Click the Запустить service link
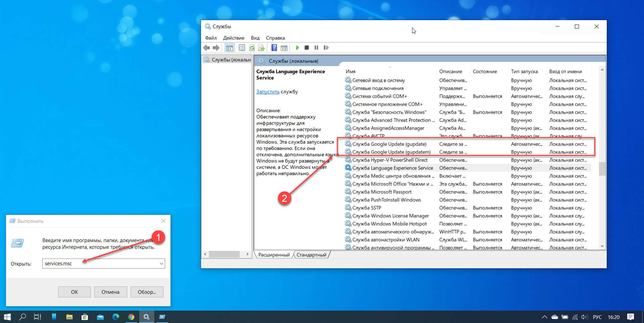The image size is (644, 323). click(268, 92)
